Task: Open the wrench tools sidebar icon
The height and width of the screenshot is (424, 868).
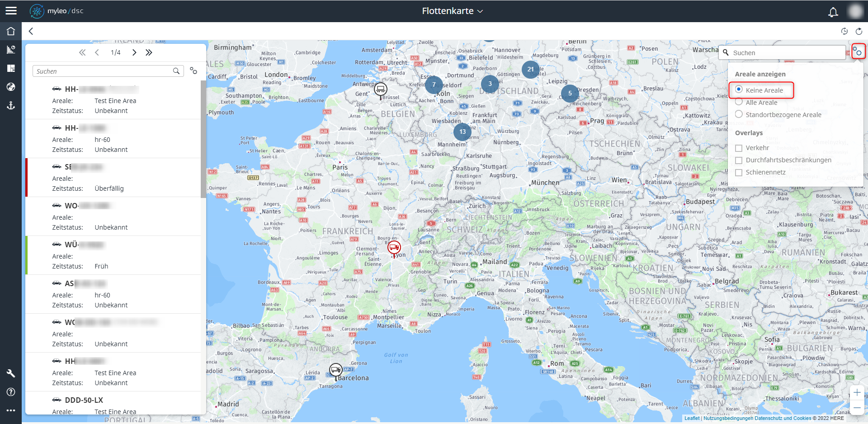Action: point(11,373)
